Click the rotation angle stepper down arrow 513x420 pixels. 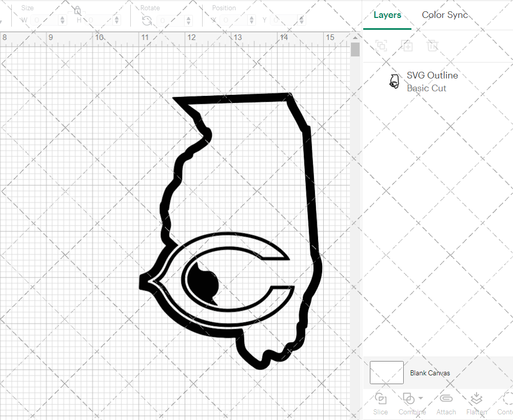(188, 22)
